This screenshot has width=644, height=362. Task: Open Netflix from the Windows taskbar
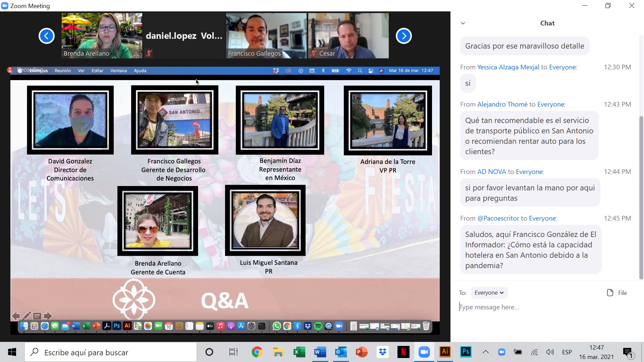403,352
